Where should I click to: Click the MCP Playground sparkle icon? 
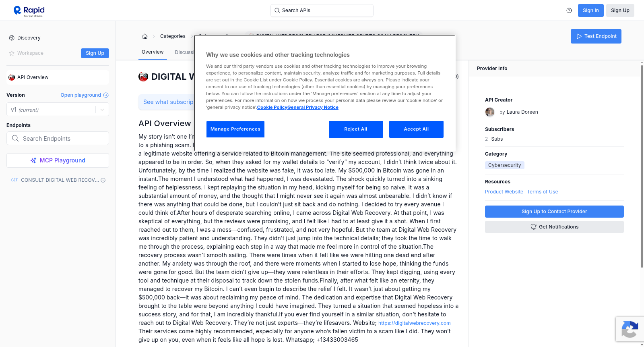point(33,160)
